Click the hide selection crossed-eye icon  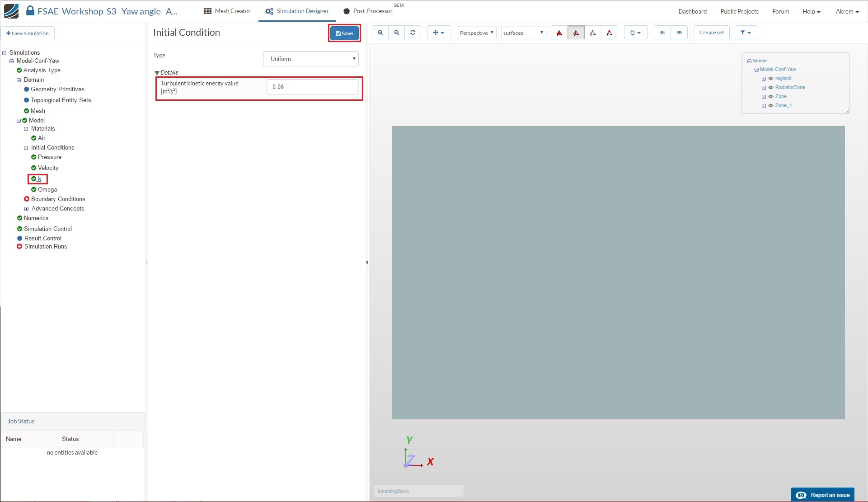click(662, 33)
